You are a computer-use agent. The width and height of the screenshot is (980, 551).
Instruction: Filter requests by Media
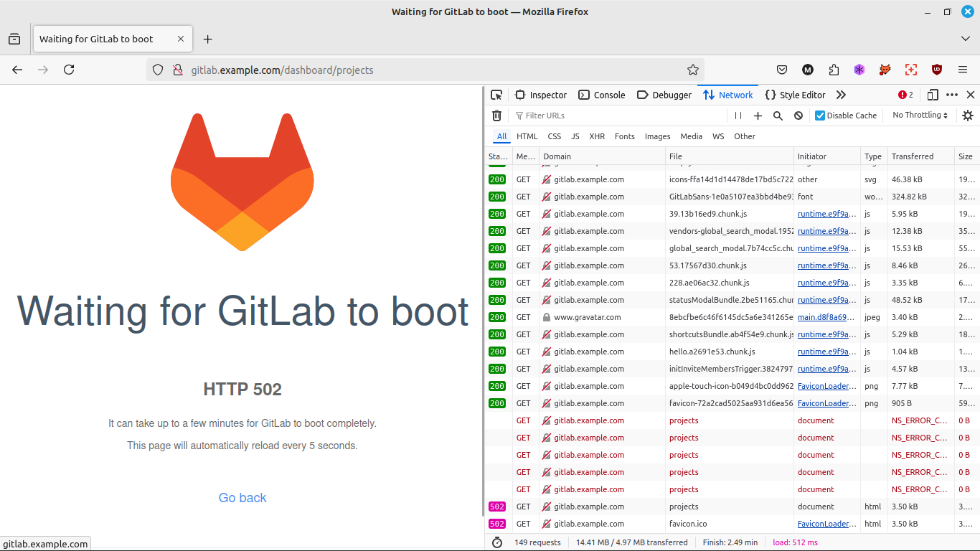pos(691,136)
